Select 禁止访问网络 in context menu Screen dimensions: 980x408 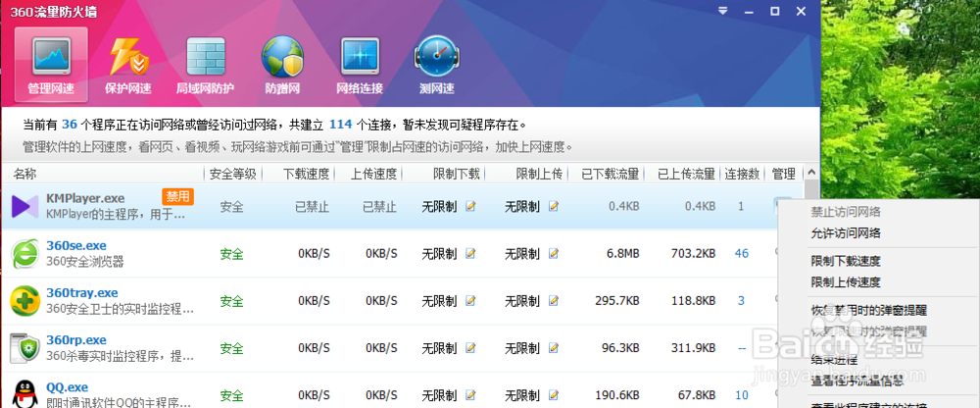846,212
